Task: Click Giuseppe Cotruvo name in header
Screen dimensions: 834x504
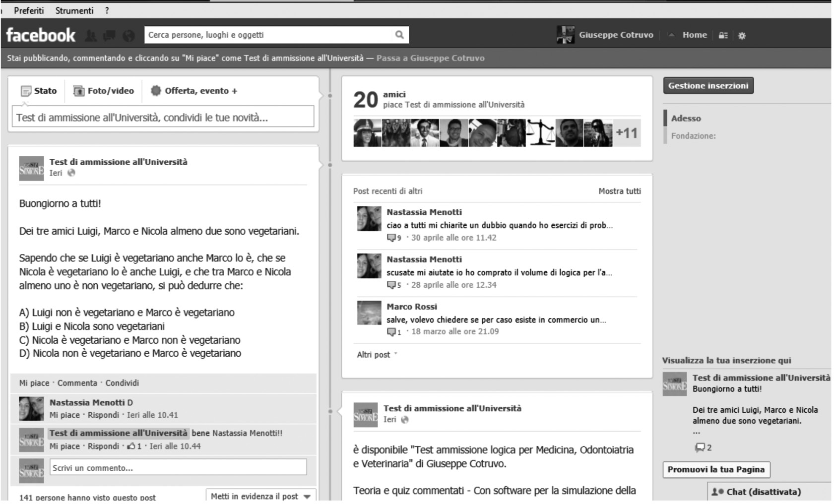Action: click(616, 35)
